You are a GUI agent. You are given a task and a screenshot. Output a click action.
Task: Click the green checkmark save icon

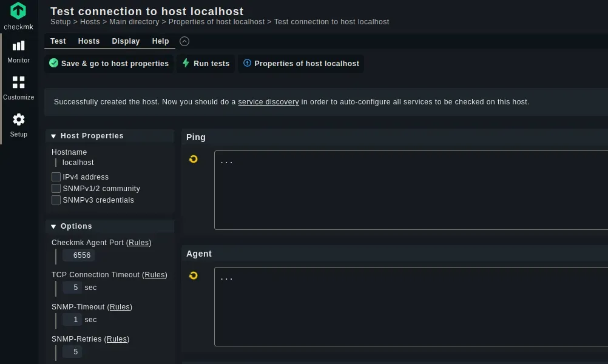(54, 63)
